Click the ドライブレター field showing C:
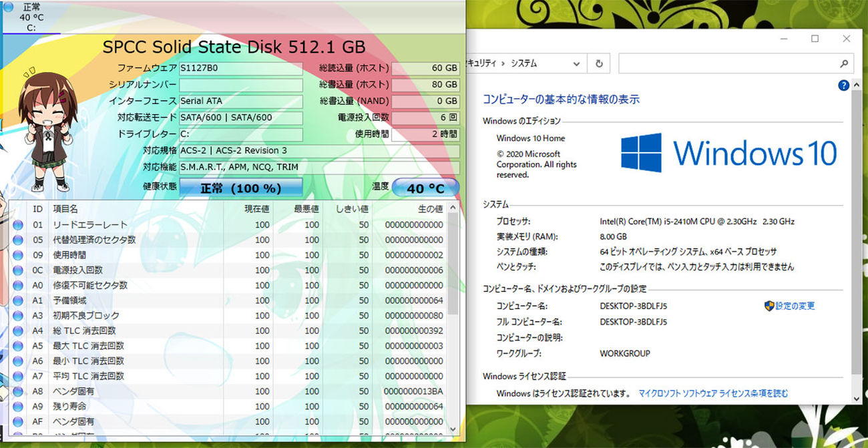Screen dimensions: 868x448 [241, 134]
